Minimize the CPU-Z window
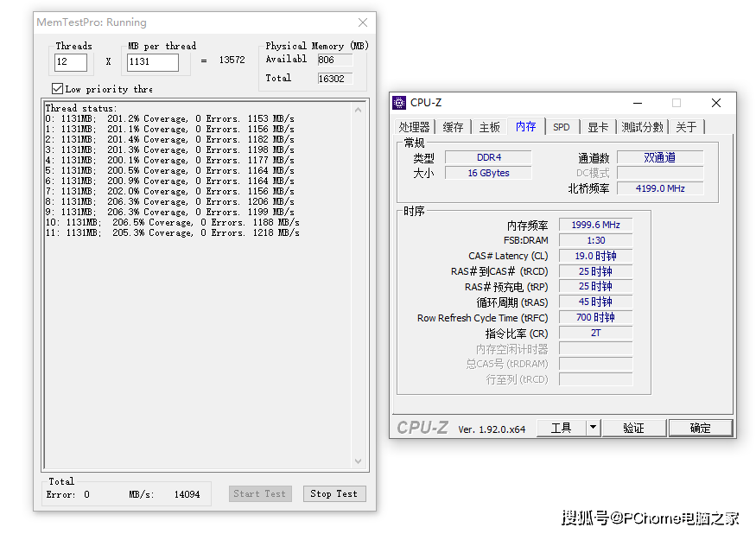 638,103
